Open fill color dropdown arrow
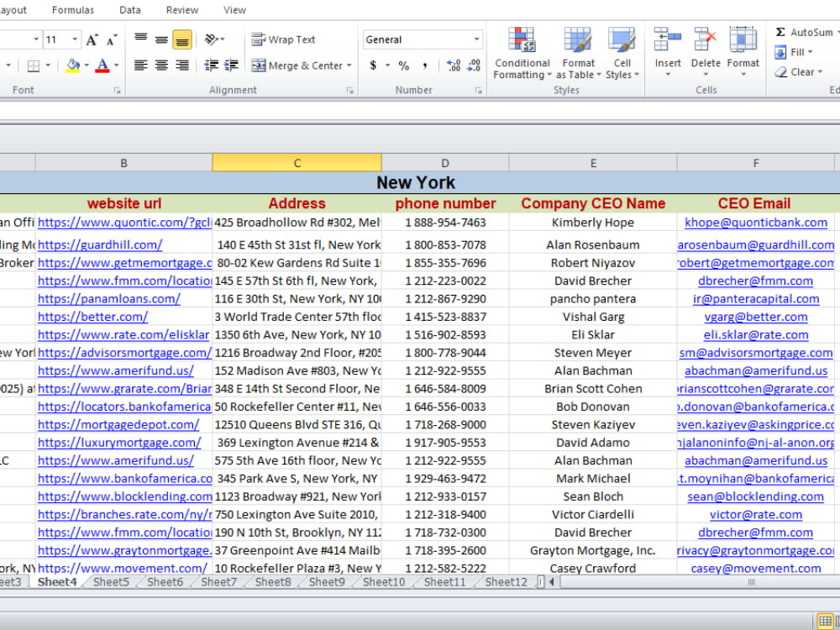Image resolution: width=840 pixels, height=630 pixels. point(87,66)
